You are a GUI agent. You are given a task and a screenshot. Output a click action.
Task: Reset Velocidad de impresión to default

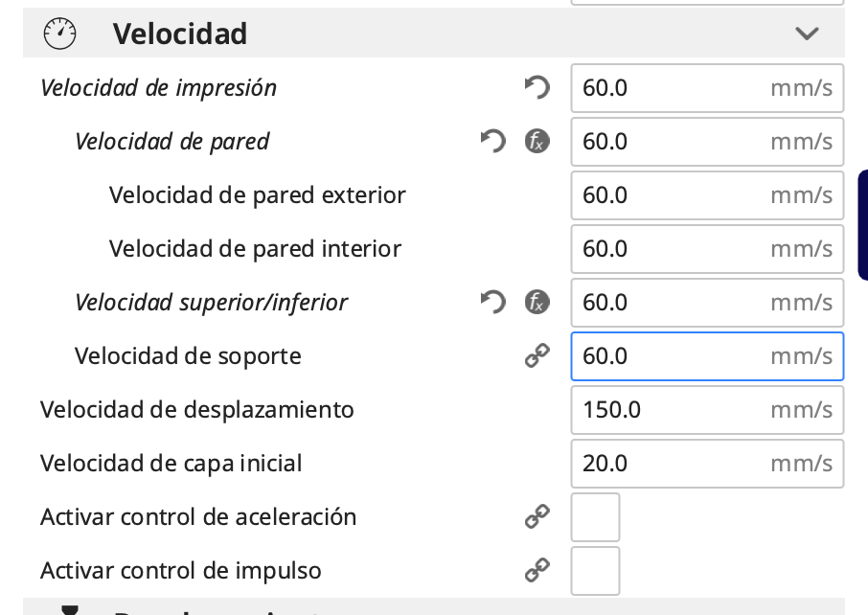coord(537,88)
